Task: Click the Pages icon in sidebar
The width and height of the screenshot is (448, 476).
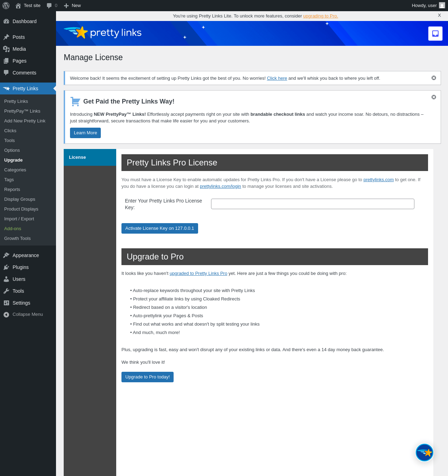Action: [x=6, y=61]
